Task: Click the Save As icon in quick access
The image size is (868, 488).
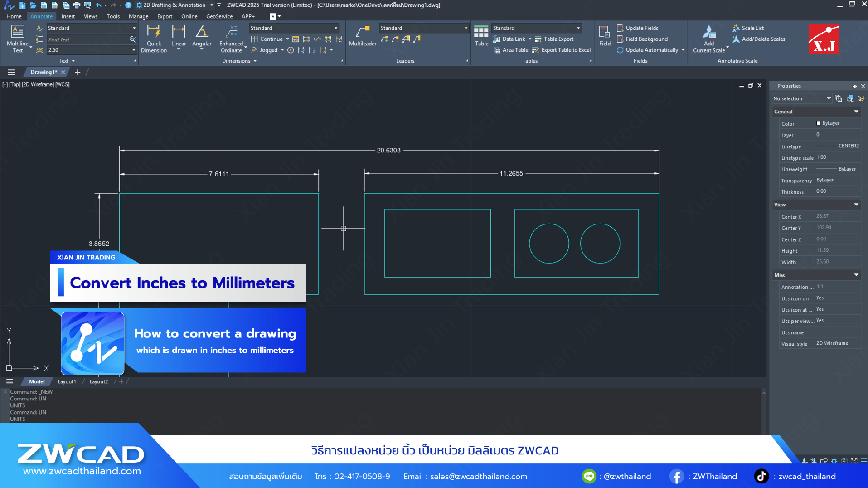Action: click(x=55, y=5)
